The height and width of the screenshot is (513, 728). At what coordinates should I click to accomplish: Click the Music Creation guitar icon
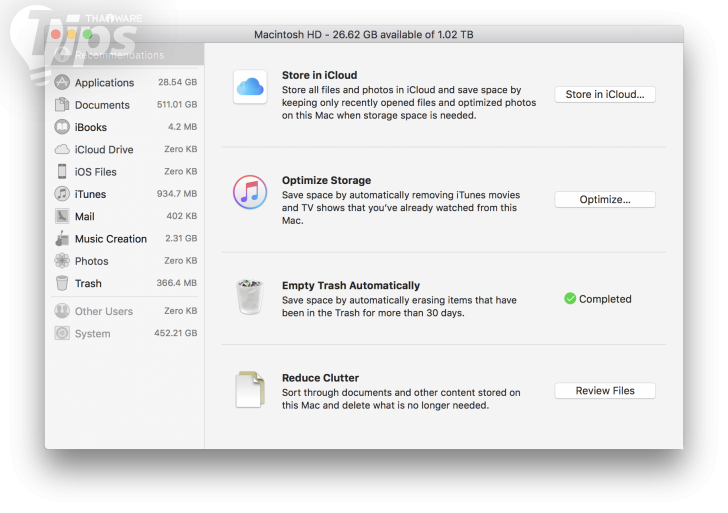(x=62, y=238)
